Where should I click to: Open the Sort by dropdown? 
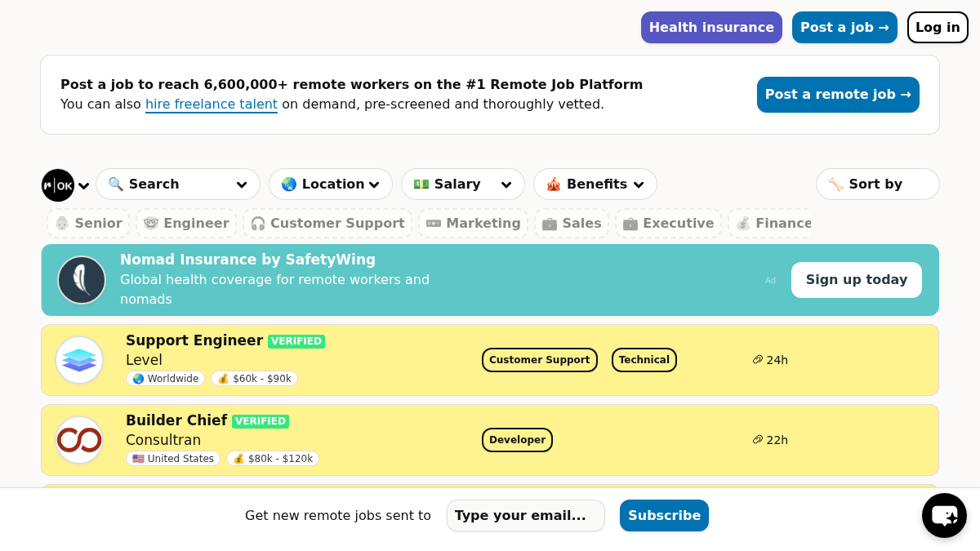878,184
